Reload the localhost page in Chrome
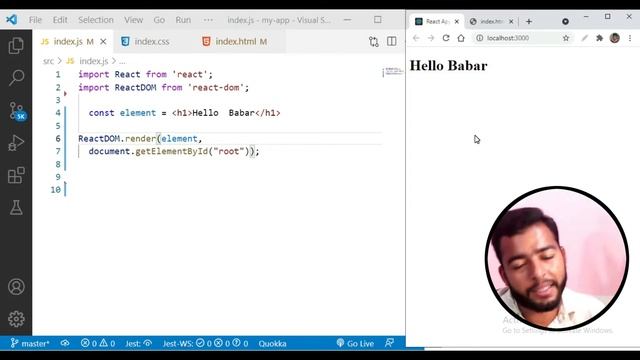The height and width of the screenshot is (360, 640). [446, 38]
